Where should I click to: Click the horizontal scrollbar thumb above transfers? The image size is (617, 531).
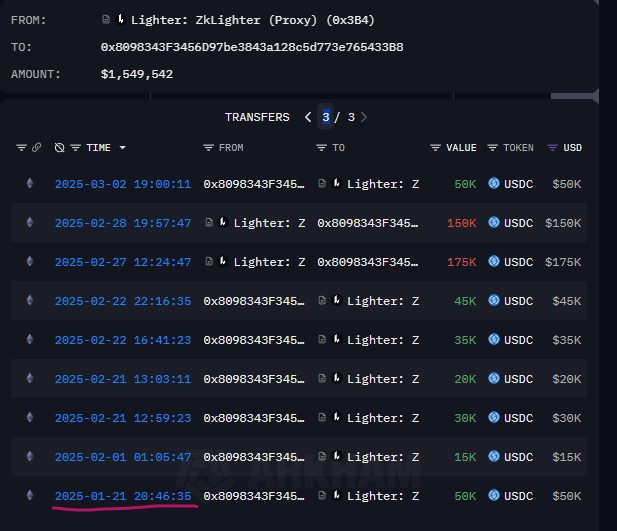click(x=573, y=96)
